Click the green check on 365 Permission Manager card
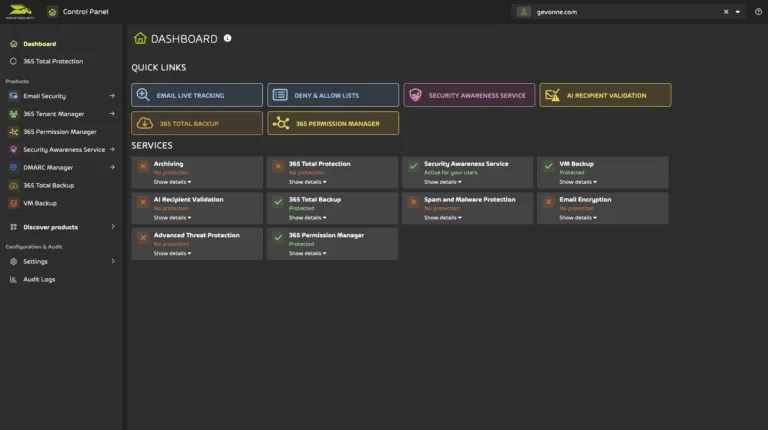This screenshot has height=430, width=768. [x=278, y=238]
